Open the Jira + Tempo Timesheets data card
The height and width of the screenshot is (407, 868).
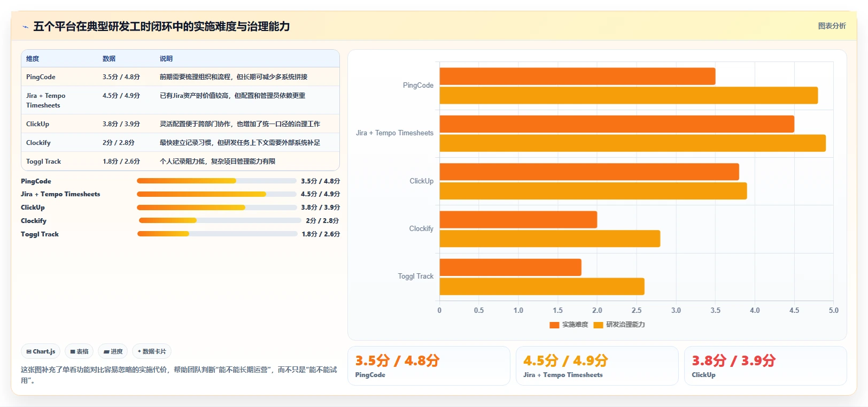pos(597,366)
